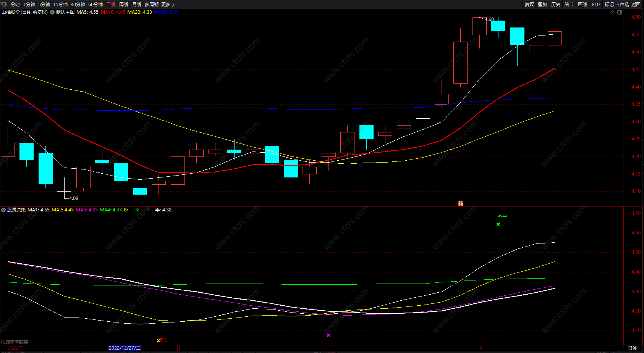644x353 pixels.
Task: Click the 山推股份 (日线.前复权) title
Action: pos(25,12)
